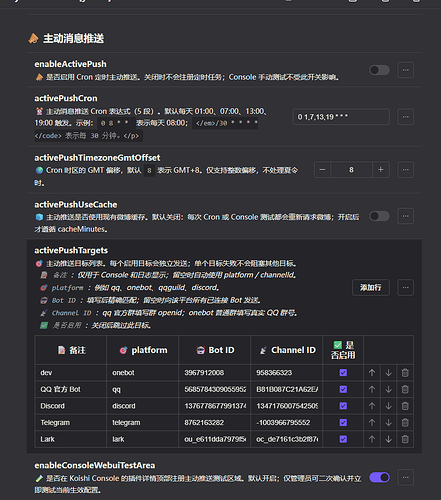Delete the dev row
Image resolution: width=441 pixels, height=500 pixels.
point(405,373)
